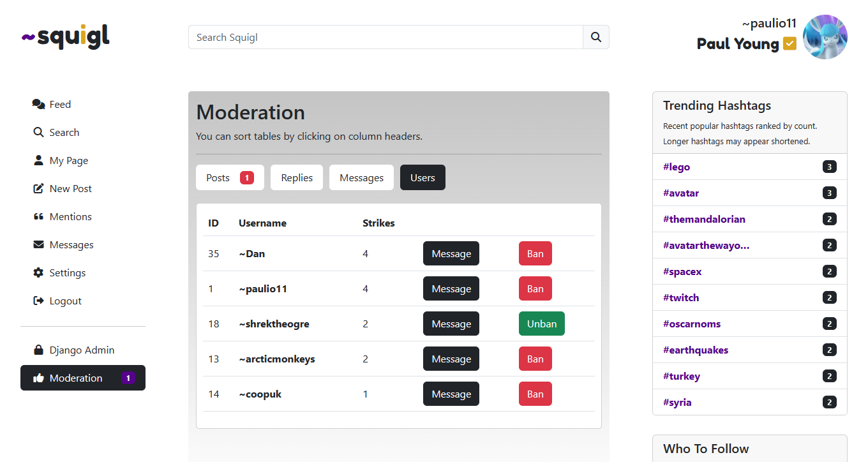Switch to the Messages moderation tab
This screenshot has height=462, width=868.
tap(361, 177)
